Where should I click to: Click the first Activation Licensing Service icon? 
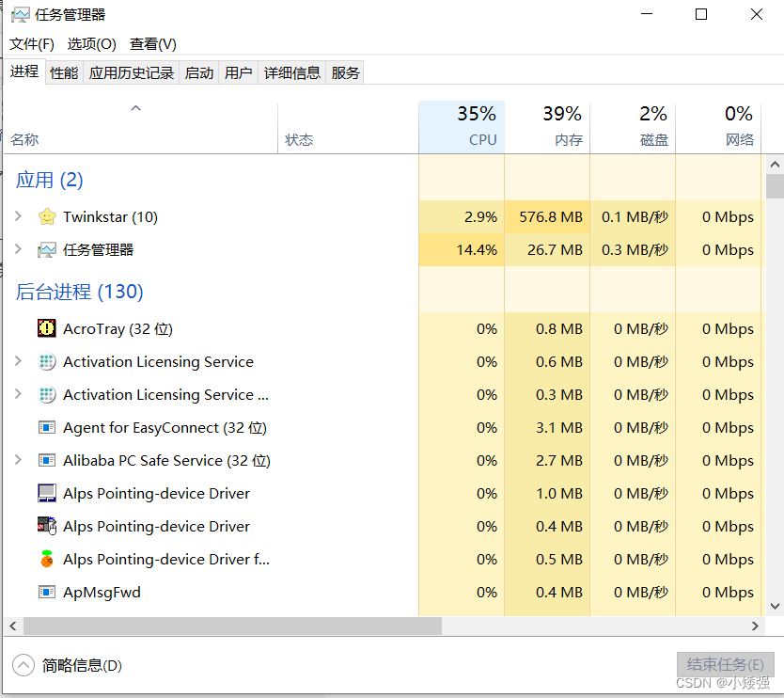click(x=47, y=361)
